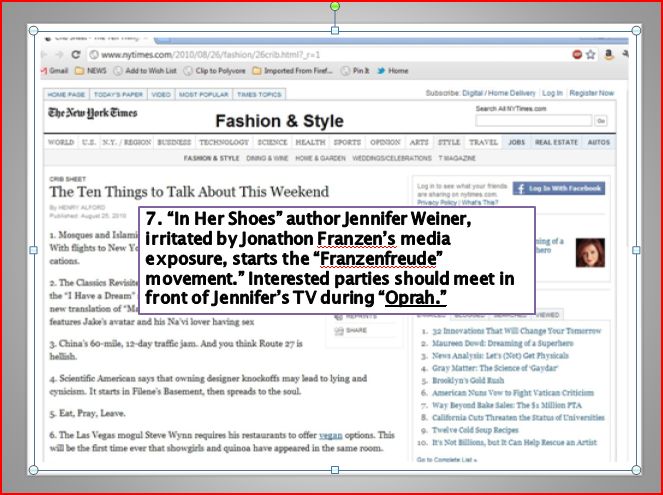Open the TODAY'S PAPER tab
The height and width of the screenshot is (495, 663).
[x=118, y=94]
